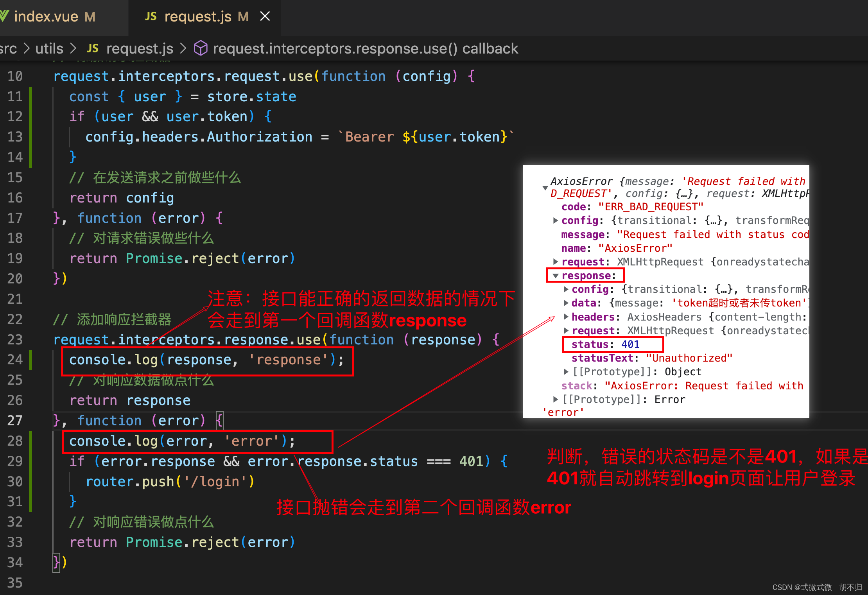Click the green change marker beside line 24
Screen dimensions: 868x595
click(x=30, y=360)
